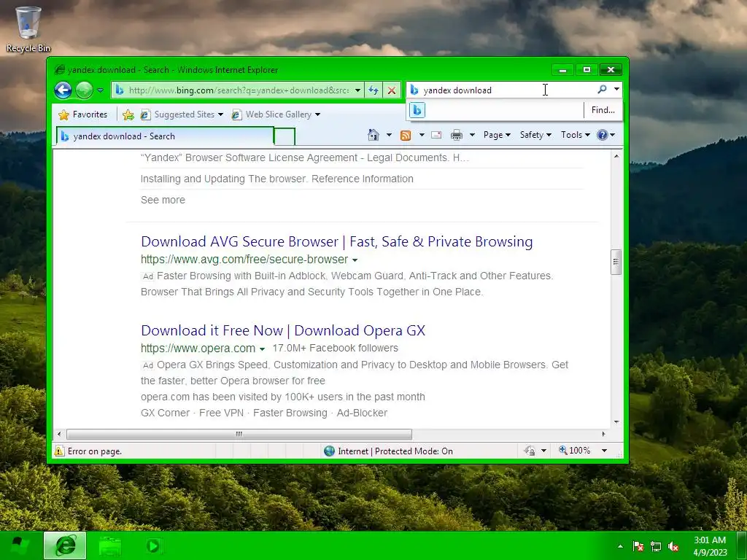747x560 pixels.
Task: Add to Favorites Bar star icon
Action: pyautogui.click(x=128, y=114)
